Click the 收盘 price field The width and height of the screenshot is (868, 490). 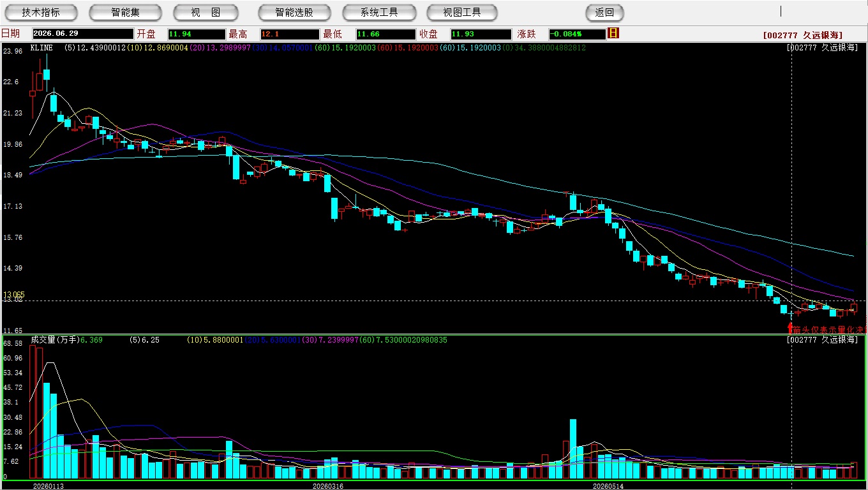click(x=481, y=34)
